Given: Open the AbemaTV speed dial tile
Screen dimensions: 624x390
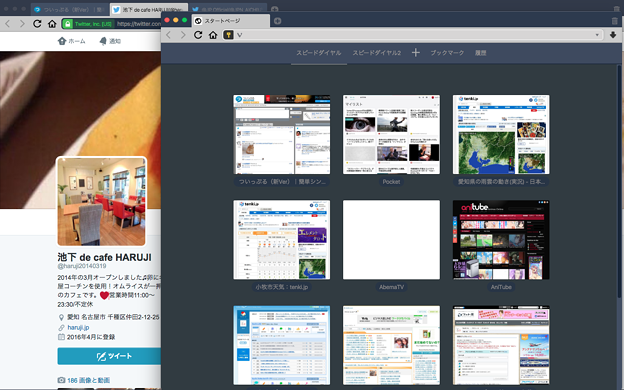Looking at the screenshot, I should (x=391, y=240).
